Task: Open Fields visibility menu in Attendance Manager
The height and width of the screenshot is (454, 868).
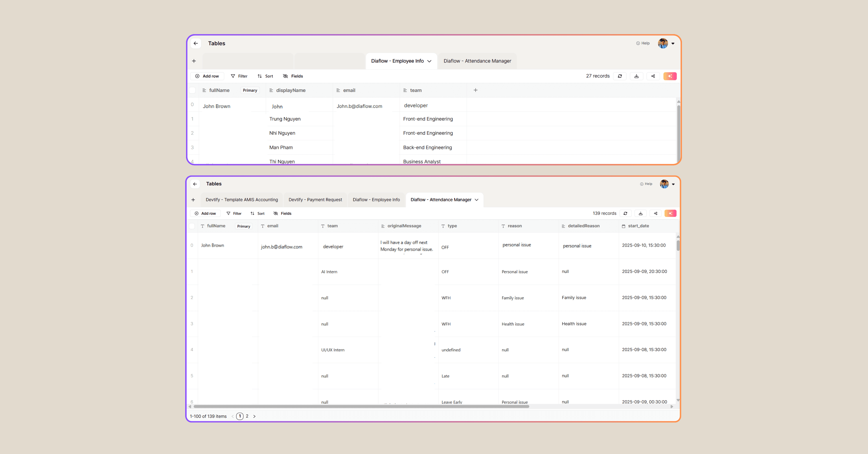Action: [282, 213]
